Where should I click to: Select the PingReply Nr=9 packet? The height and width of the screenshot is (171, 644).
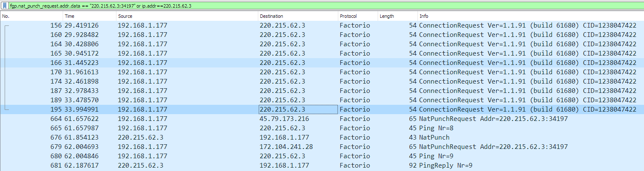tap(322, 165)
